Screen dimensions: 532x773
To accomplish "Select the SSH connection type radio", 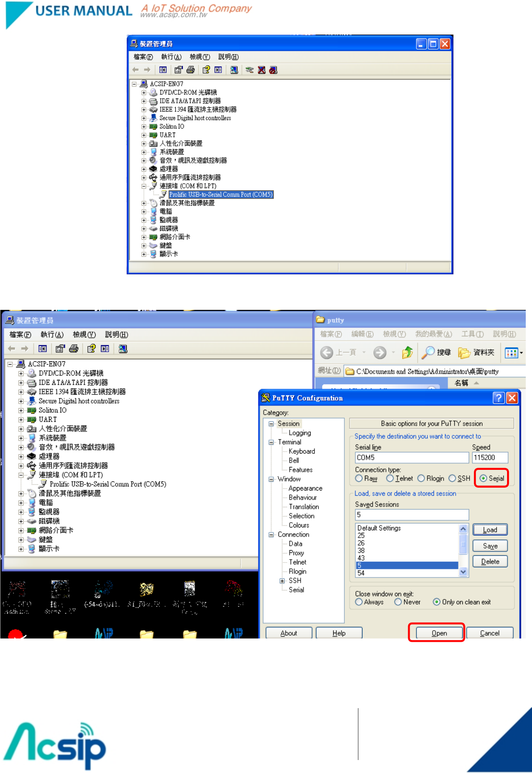I will pos(452,479).
